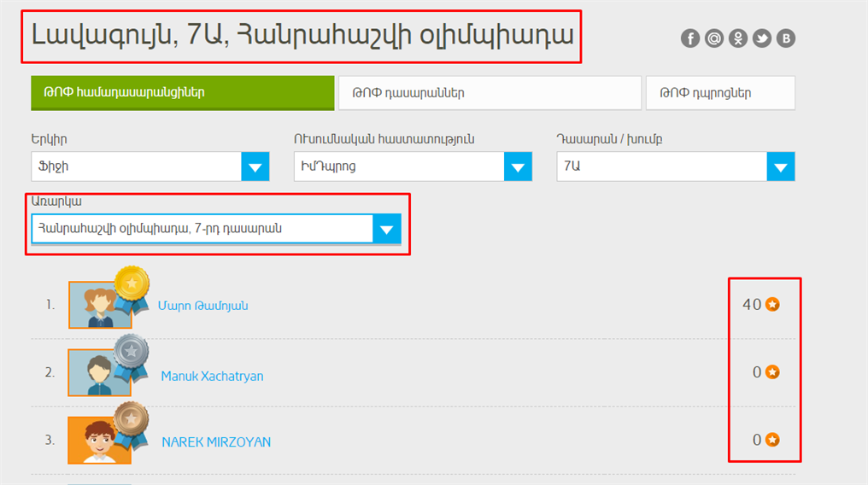Click Manuk Xachatryan's avatar picture
This screenshot has width=868, height=485.
coord(99,372)
